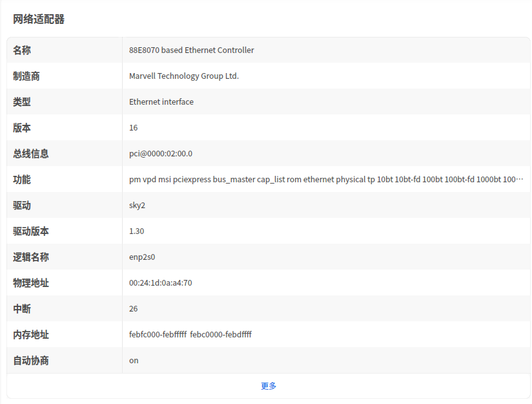The width and height of the screenshot is (532, 404).
Task: Select the 功能 row label
Action: click(x=22, y=180)
